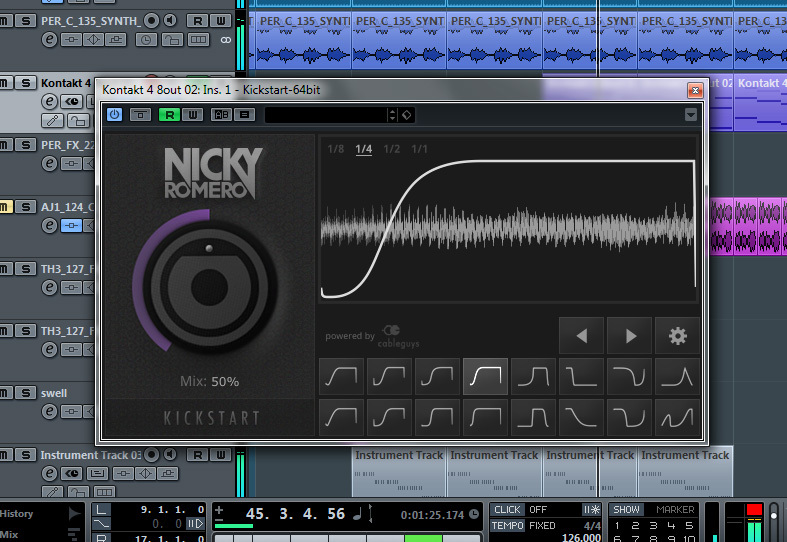Record-enable the PER_C_135_SYNTH track
Screen dimensions: 787x542
[151, 21]
